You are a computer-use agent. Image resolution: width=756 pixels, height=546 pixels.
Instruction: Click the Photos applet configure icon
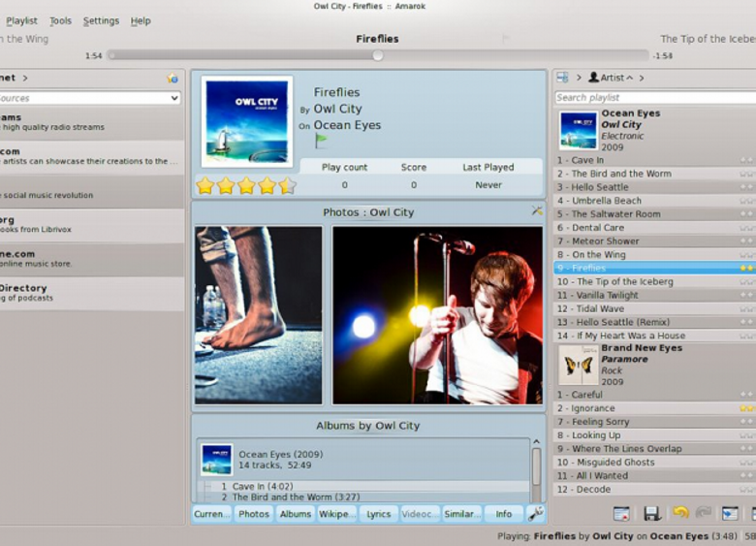tap(537, 210)
